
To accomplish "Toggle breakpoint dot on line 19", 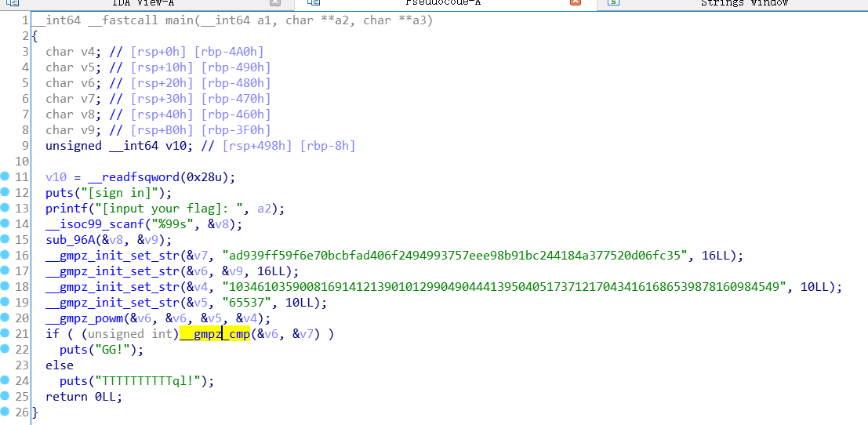I will [5, 302].
